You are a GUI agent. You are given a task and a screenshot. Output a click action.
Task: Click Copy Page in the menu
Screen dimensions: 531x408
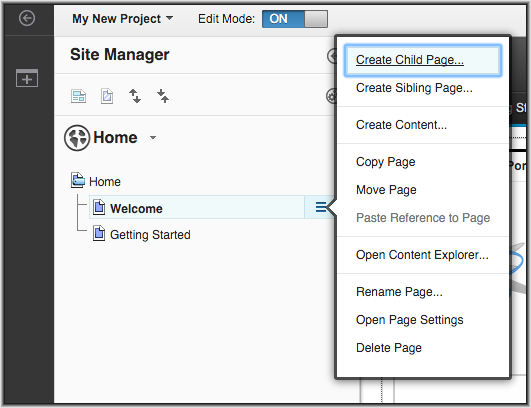point(385,162)
